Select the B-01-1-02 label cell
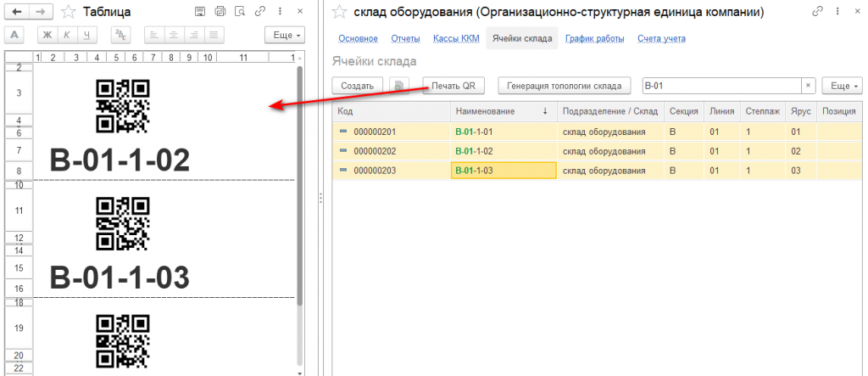 click(x=120, y=160)
